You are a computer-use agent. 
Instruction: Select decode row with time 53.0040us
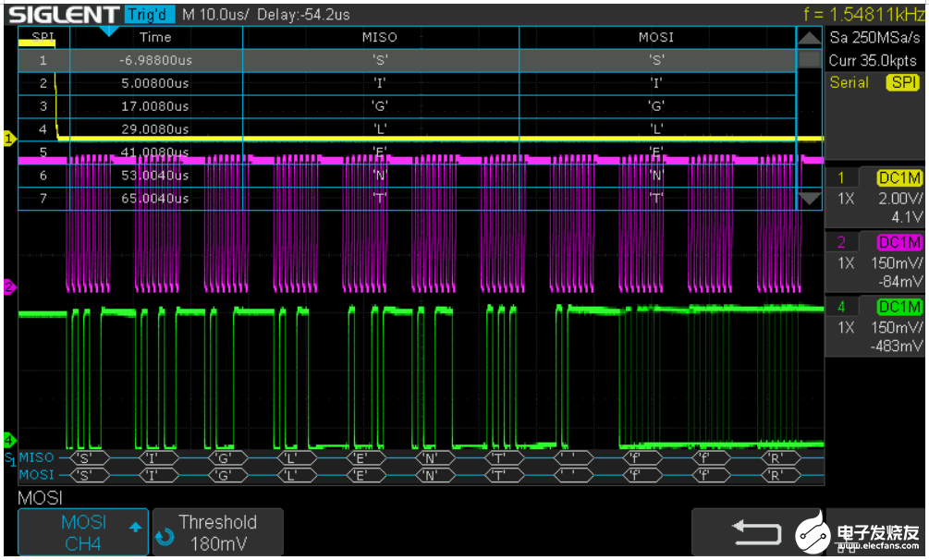point(407,176)
